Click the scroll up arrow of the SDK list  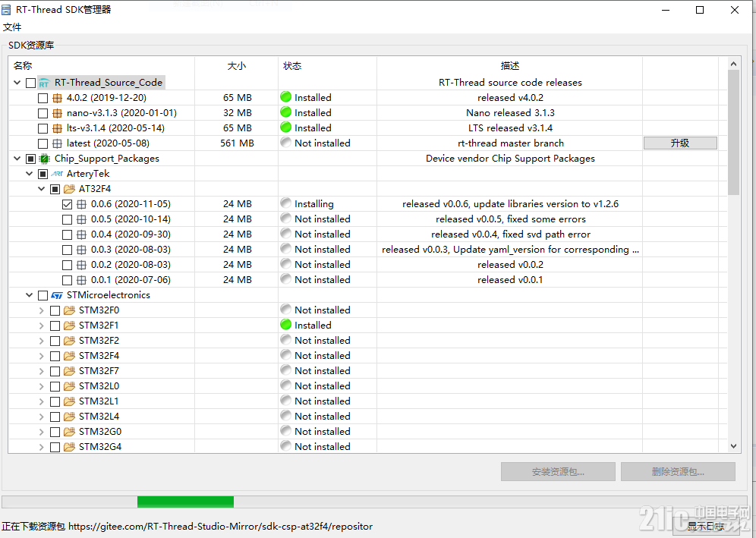tap(733, 64)
